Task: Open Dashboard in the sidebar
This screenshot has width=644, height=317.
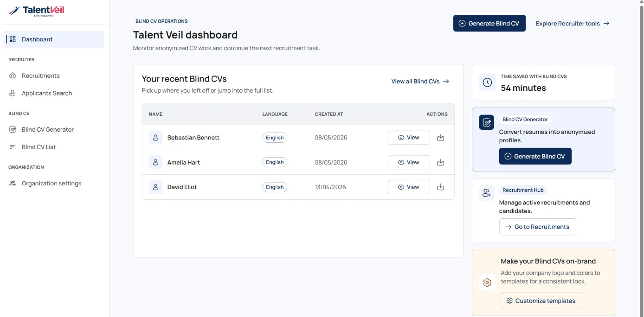Action: 55,39
